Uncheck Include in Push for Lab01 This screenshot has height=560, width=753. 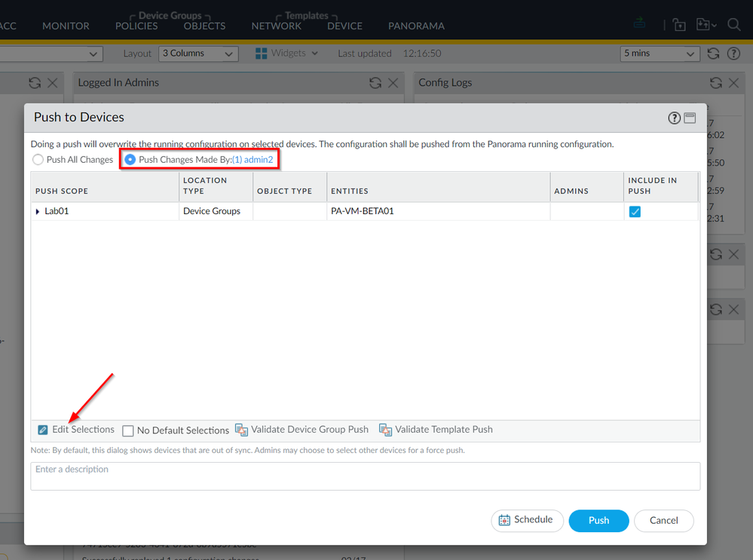tap(635, 211)
